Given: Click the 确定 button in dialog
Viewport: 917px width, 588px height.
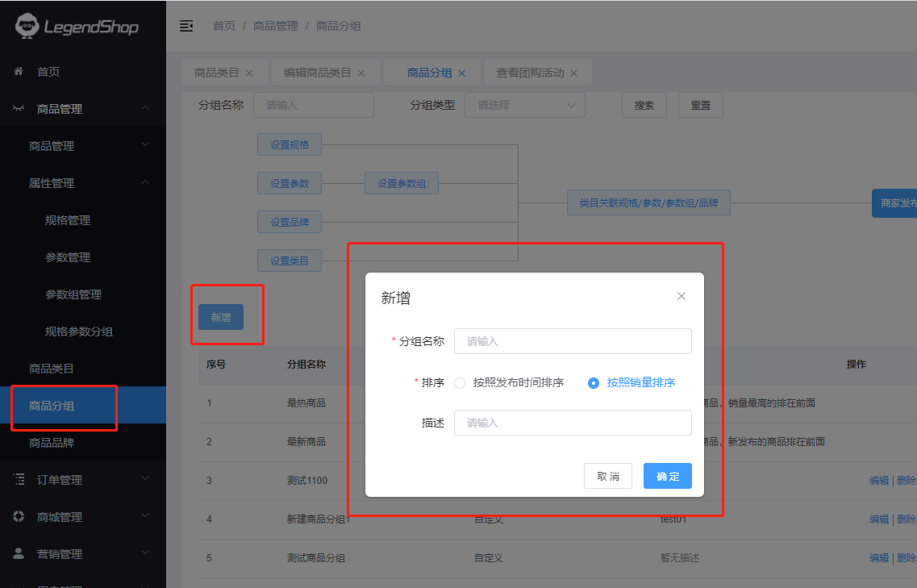Looking at the screenshot, I should 667,476.
